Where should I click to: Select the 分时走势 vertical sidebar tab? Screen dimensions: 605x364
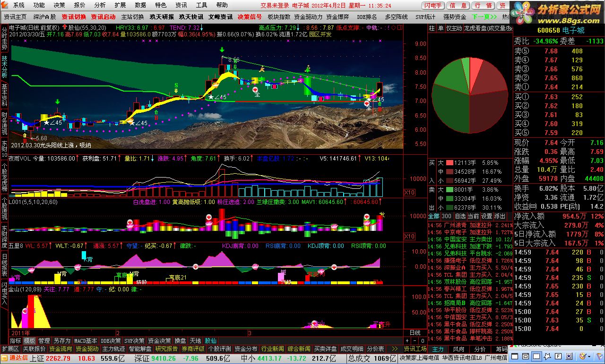click(4, 39)
